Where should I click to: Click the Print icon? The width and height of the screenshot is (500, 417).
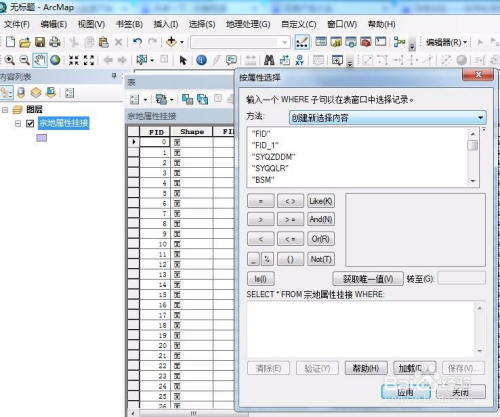point(55,42)
